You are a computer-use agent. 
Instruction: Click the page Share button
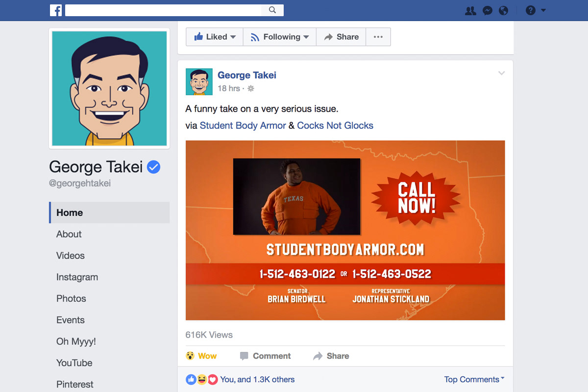tap(341, 37)
